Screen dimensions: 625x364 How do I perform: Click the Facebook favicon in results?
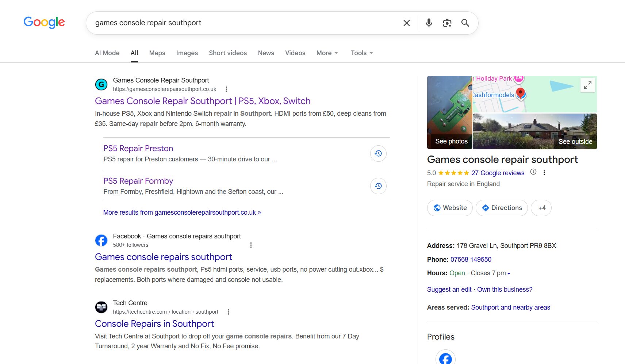point(101,241)
